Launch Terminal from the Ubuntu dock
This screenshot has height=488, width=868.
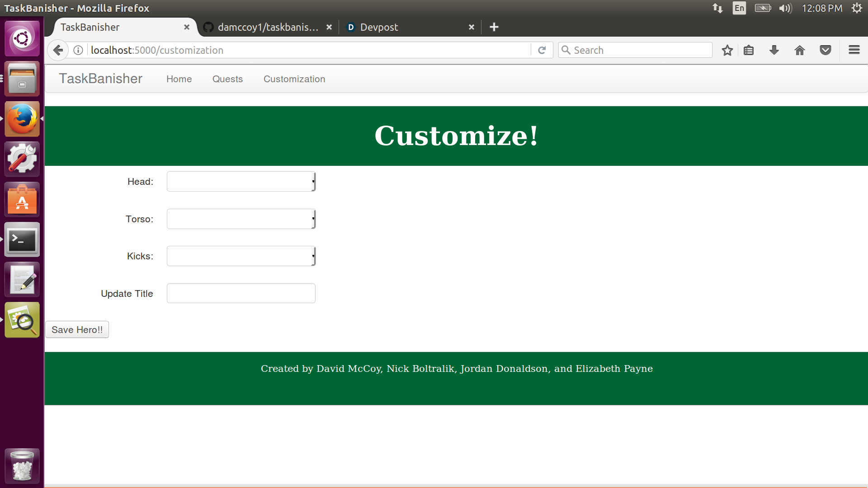click(x=22, y=240)
